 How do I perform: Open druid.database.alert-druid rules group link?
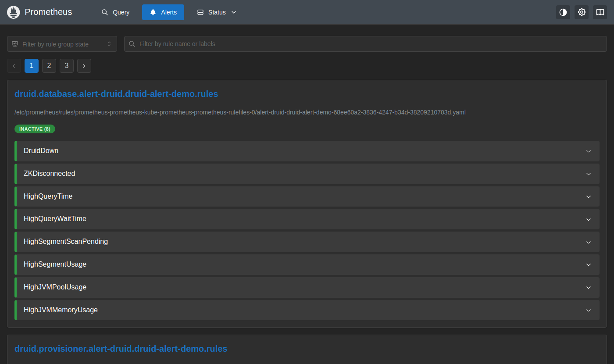pos(116,94)
